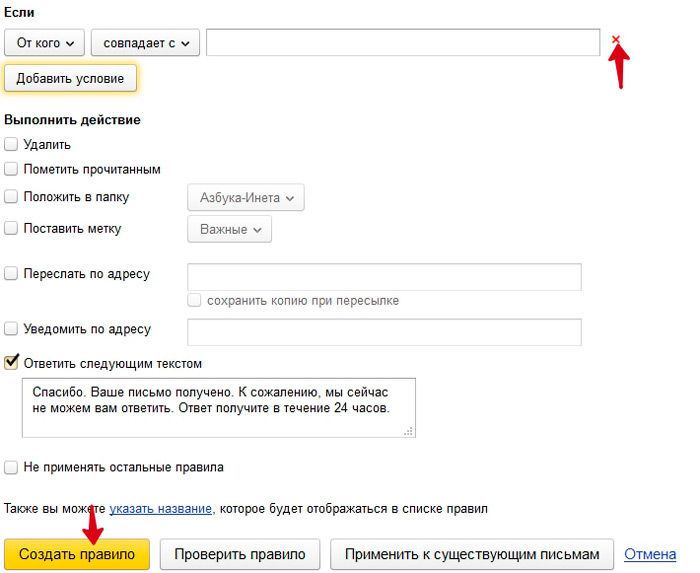
Task: Uncheck 'Ответить следующим текстом' checkbox
Action: point(11,362)
